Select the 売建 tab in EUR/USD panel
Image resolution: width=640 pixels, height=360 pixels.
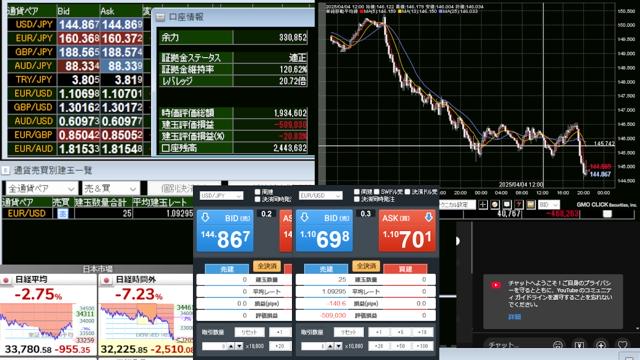(326, 269)
